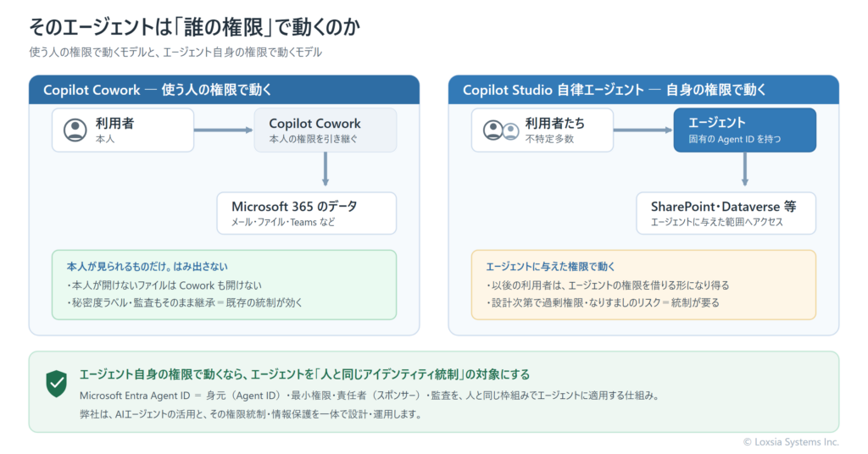Click the line starting Microsoft Entra Agent ID

[370, 396]
